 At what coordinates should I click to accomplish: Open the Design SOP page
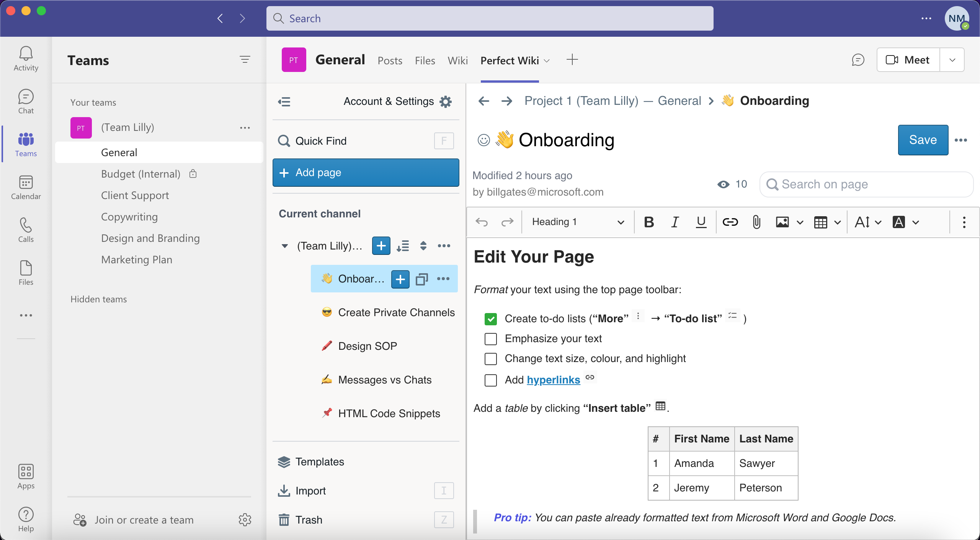(367, 346)
